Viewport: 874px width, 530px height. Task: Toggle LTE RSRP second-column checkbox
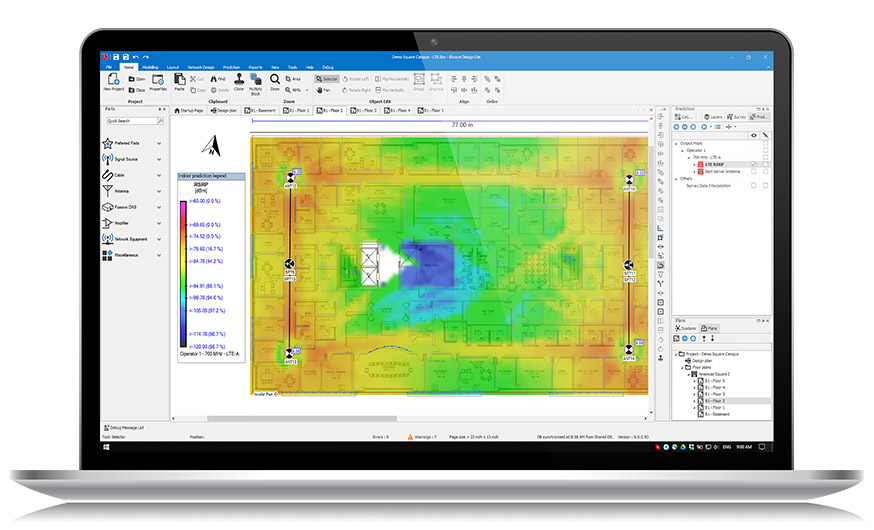tap(765, 164)
